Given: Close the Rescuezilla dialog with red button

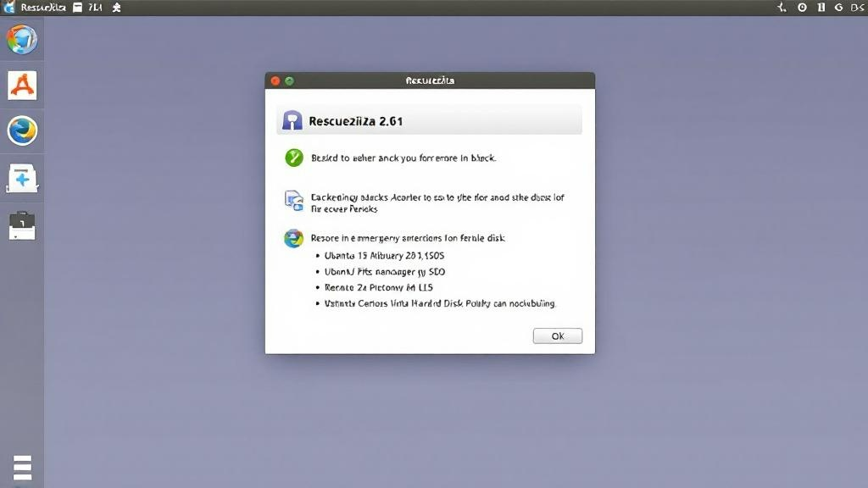Looking at the screenshot, I should [x=275, y=80].
